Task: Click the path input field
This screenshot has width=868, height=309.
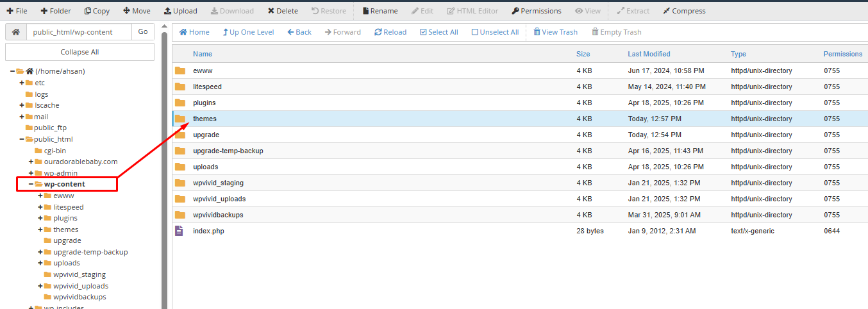Action: [79, 32]
